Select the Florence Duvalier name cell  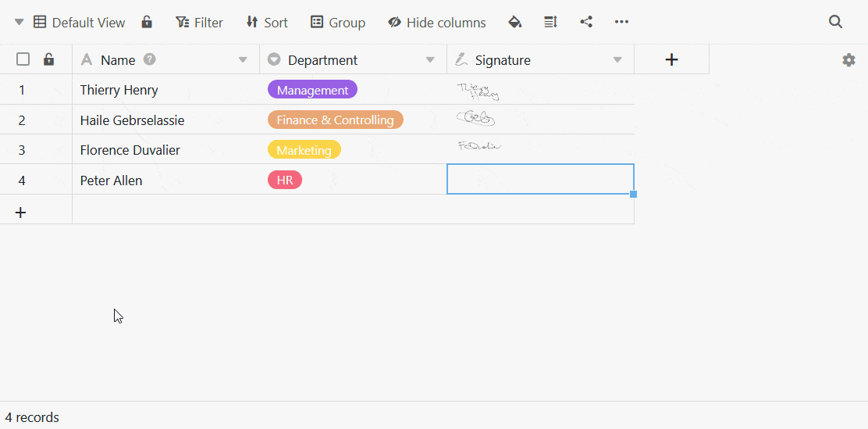(x=165, y=150)
